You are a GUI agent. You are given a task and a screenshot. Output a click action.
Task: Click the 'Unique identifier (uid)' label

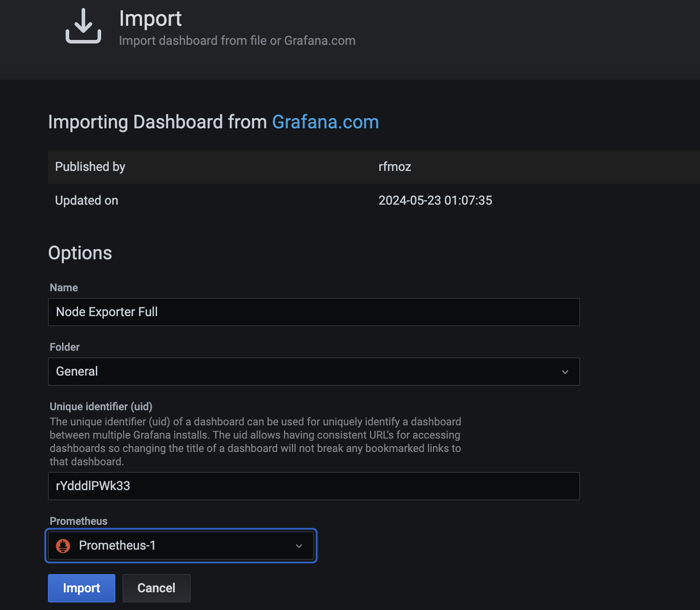pyautogui.click(x=101, y=407)
